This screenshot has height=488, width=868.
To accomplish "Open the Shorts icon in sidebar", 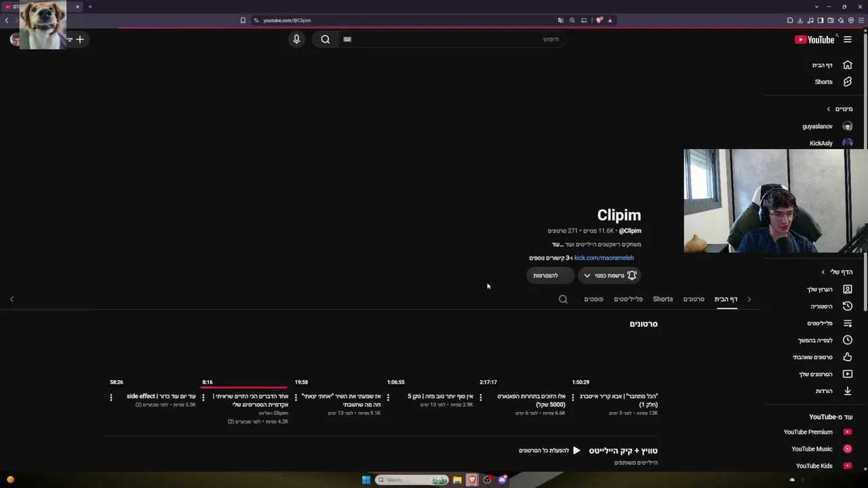I will [848, 82].
